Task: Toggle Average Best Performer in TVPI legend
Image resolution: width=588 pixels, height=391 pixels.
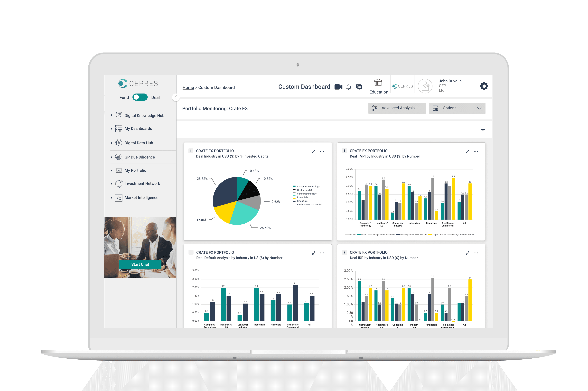Action: [461, 234]
